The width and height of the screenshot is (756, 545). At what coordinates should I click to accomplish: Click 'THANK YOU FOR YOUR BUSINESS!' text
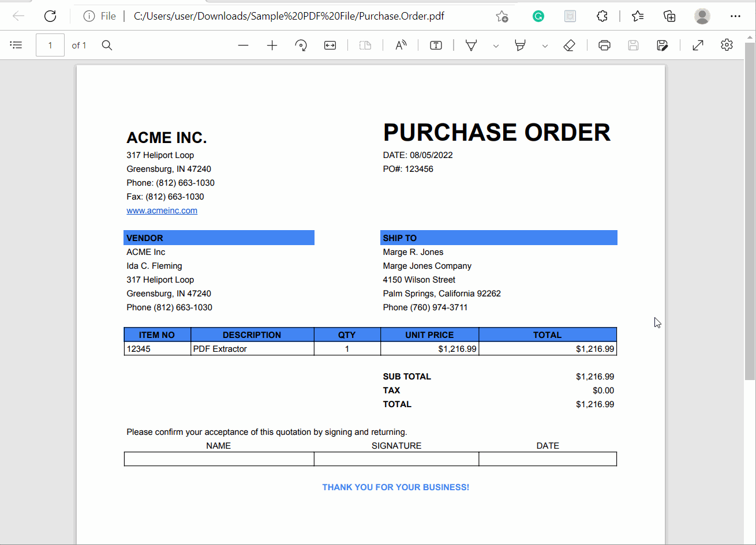[x=396, y=487]
